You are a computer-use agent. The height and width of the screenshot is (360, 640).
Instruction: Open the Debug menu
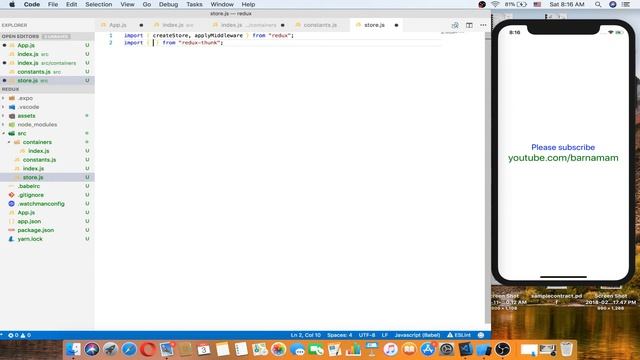point(168,4)
